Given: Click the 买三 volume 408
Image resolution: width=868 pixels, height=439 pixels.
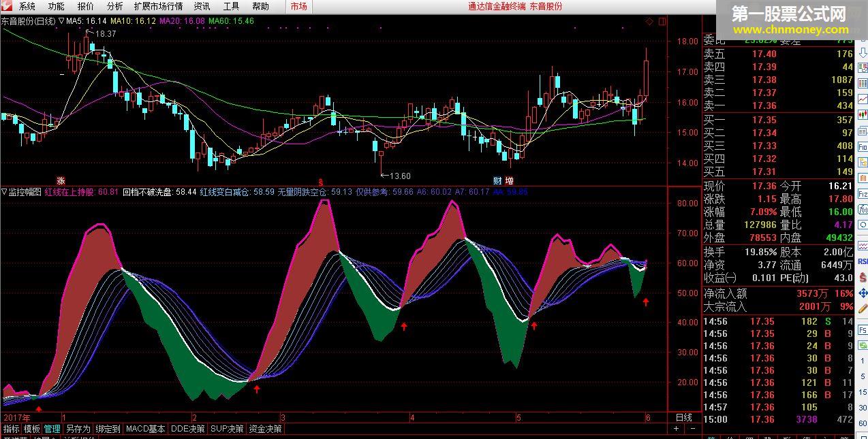Looking at the screenshot, I should [x=844, y=146].
